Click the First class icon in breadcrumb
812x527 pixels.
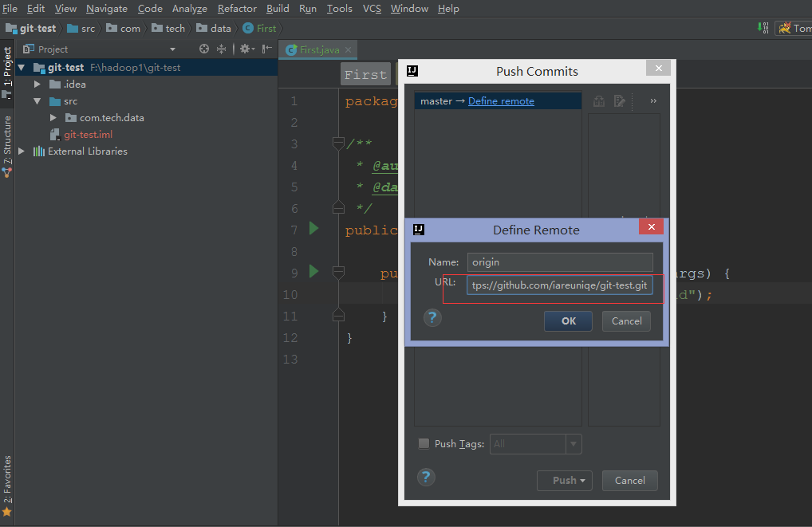[248, 29]
